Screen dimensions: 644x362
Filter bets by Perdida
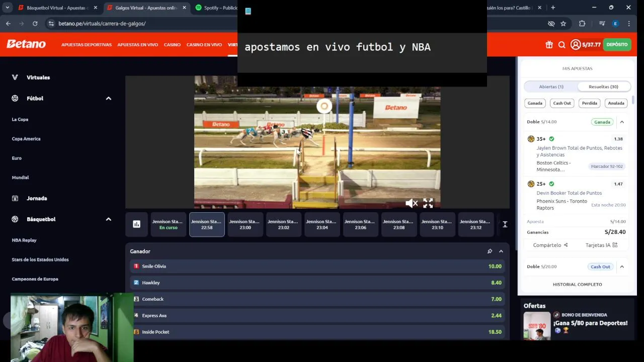pos(589,103)
